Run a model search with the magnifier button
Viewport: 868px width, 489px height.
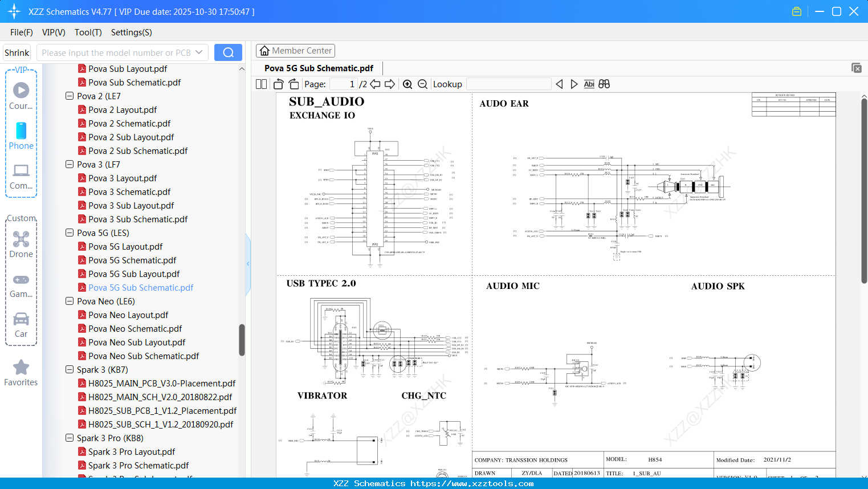tap(228, 52)
